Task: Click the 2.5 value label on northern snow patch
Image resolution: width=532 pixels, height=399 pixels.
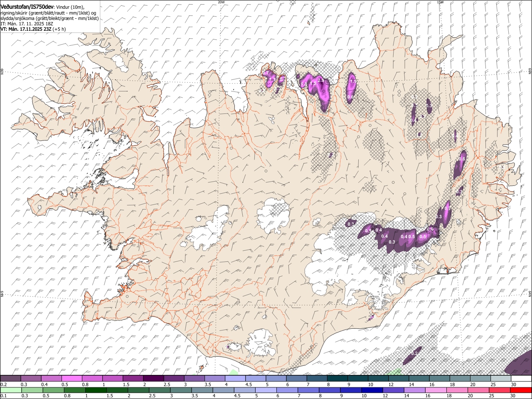Action: 320,80
